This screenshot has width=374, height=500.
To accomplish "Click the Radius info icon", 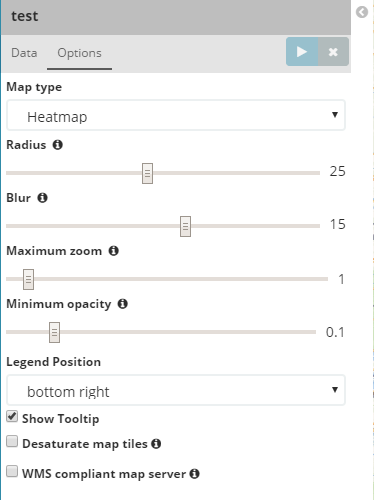I will click(x=58, y=145).
